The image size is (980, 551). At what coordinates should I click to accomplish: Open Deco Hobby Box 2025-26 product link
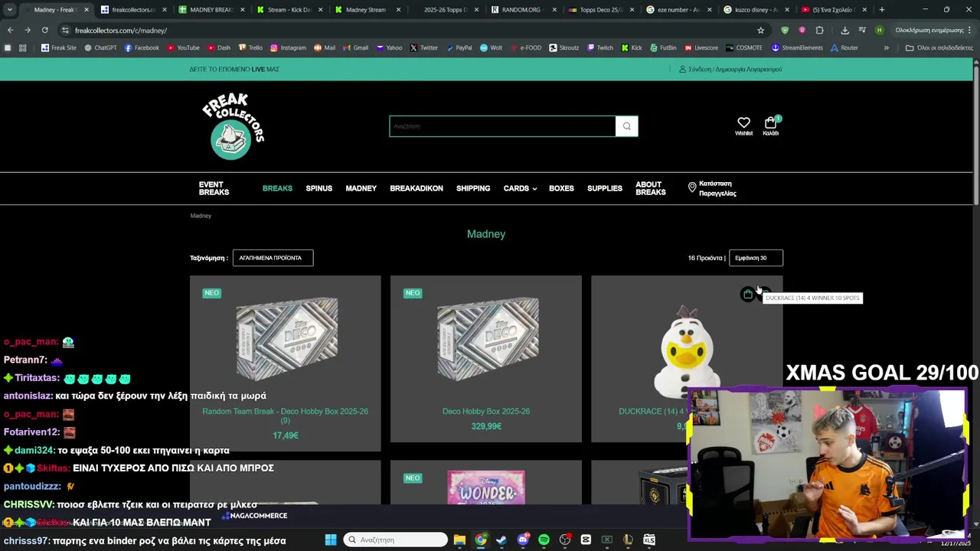(486, 411)
